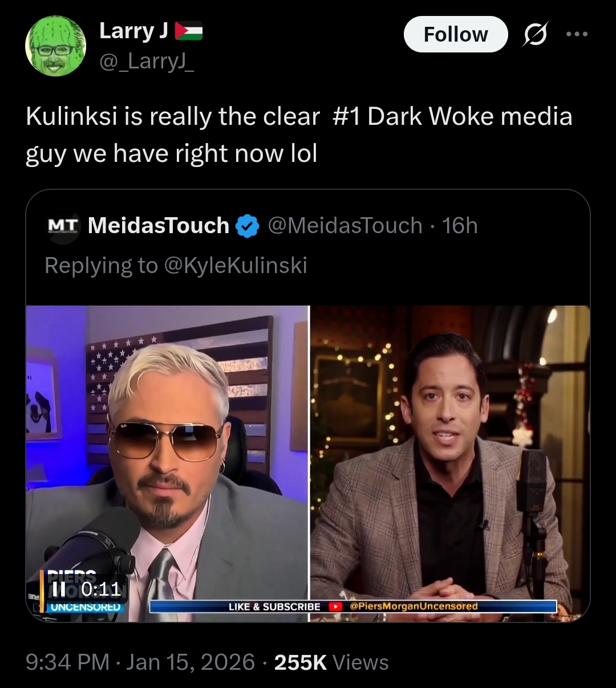Click the MeidasTouch display name

(x=159, y=226)
